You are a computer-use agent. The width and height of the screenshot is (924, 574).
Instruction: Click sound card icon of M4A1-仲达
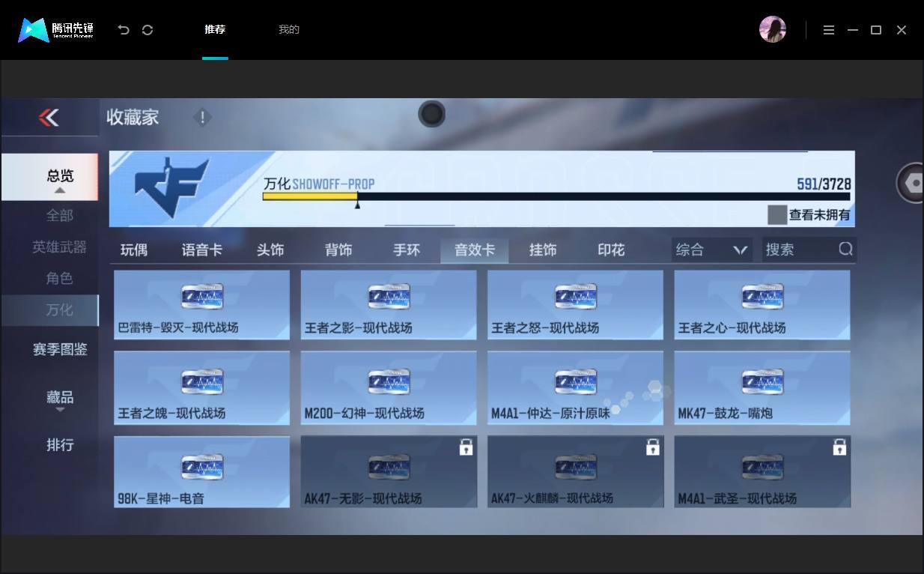point(576,381)
